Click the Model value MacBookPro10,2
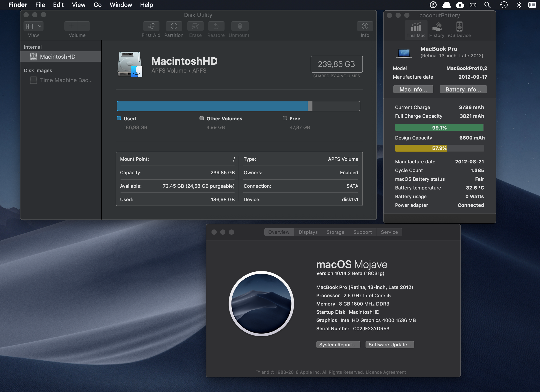 click(x=467, y=68)
